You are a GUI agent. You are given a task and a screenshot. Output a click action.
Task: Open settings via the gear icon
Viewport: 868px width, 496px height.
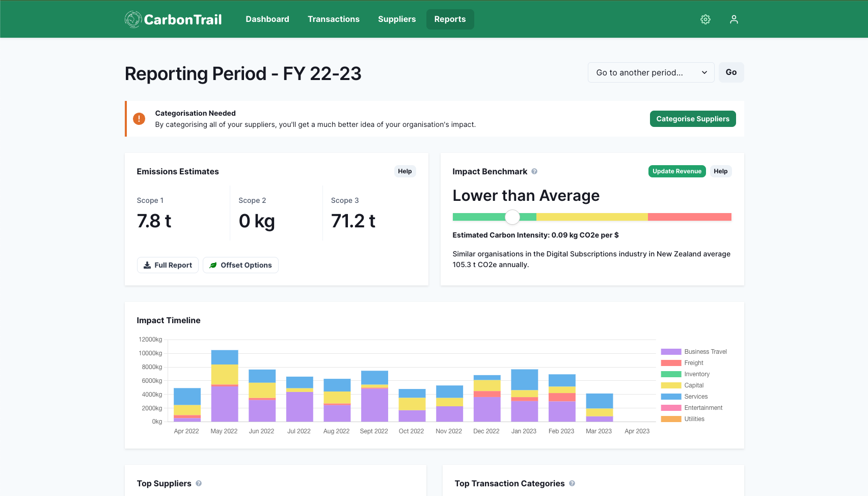point(706,19)
